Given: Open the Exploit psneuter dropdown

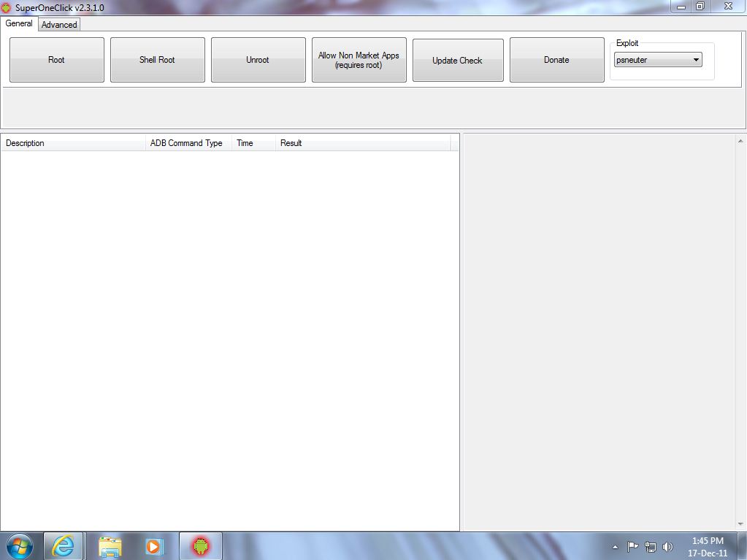Looking at the screenshot, I should pos(658,60).
